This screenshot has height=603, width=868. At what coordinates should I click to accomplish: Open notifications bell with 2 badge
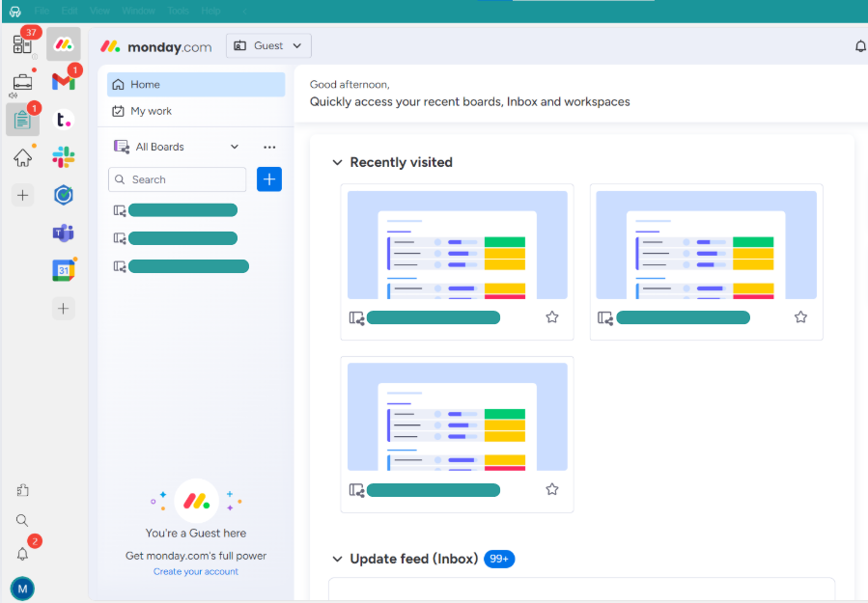tap(22, 553)
